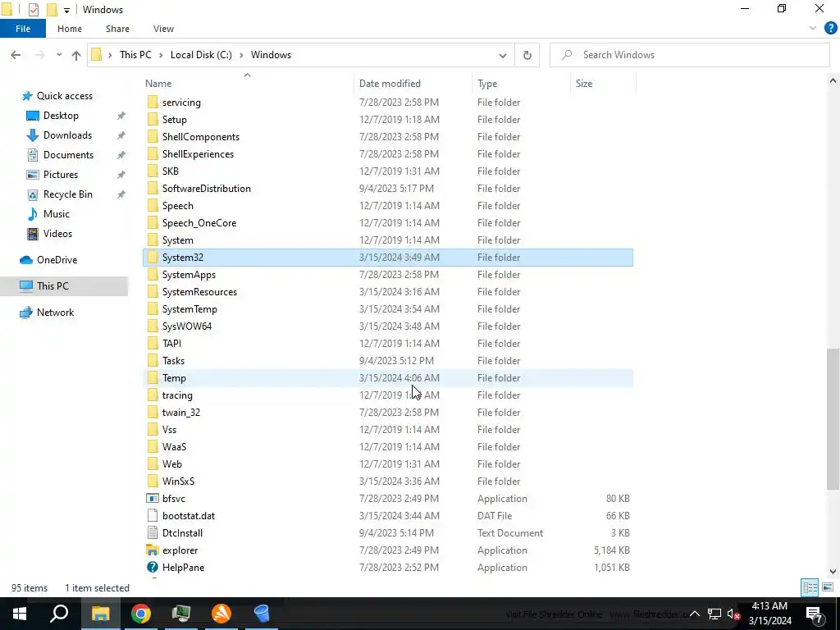Open Pictures in the navigation pane

pos(60,175)
